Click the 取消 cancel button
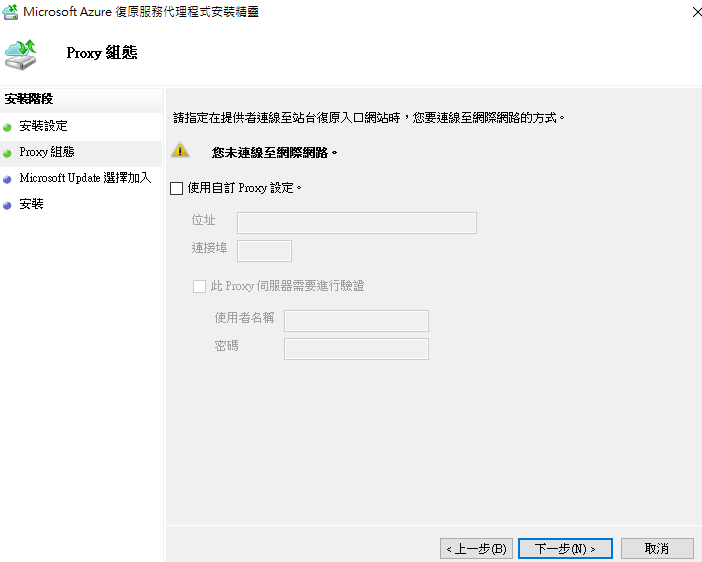702x562 pixels. [657, 549]
